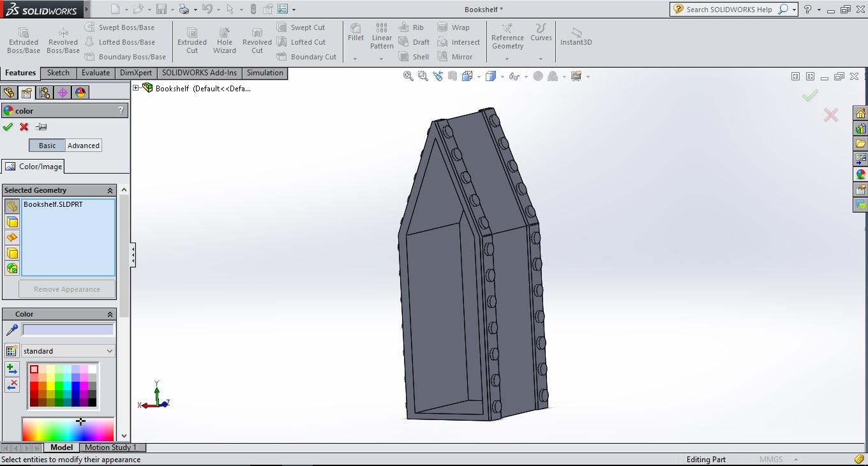The image size is (868, 466).
Task: Open the DimXpert tab
Action: 136,73
